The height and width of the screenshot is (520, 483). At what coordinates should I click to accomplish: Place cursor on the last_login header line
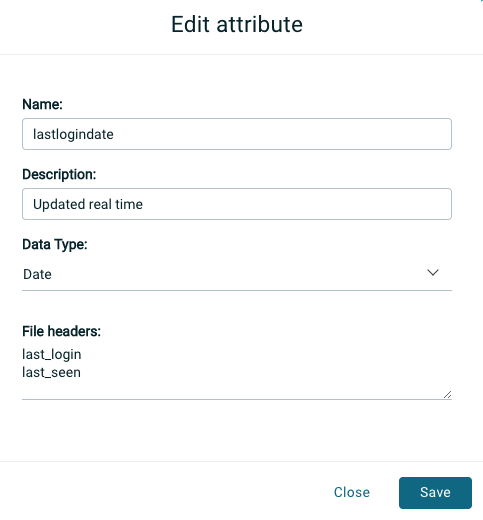click(x=52, y=355)
